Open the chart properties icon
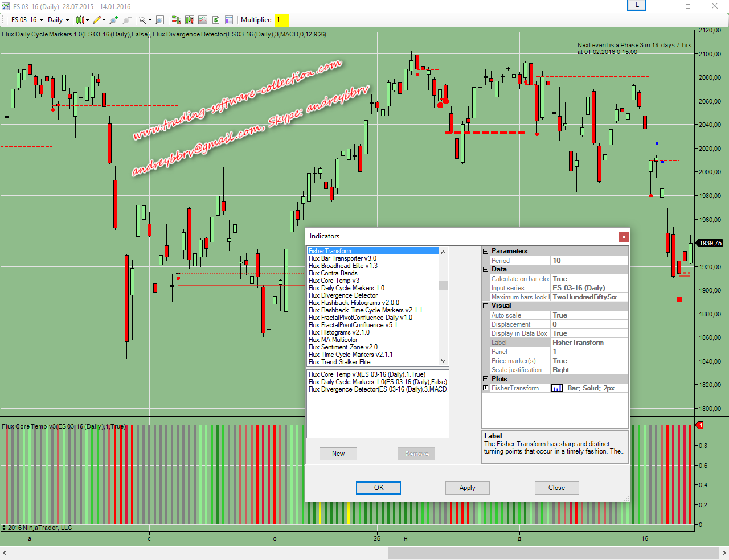 pos(229,20)
